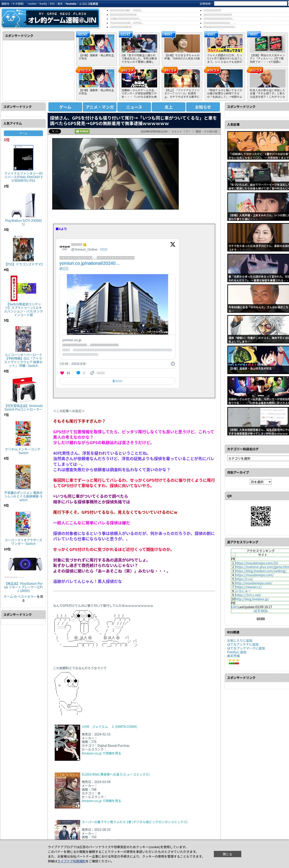Click the コメント(77) link

point(181,131)
